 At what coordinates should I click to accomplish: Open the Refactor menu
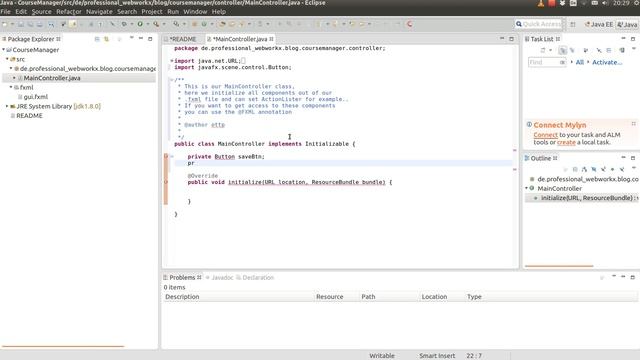tap(69, 11)
